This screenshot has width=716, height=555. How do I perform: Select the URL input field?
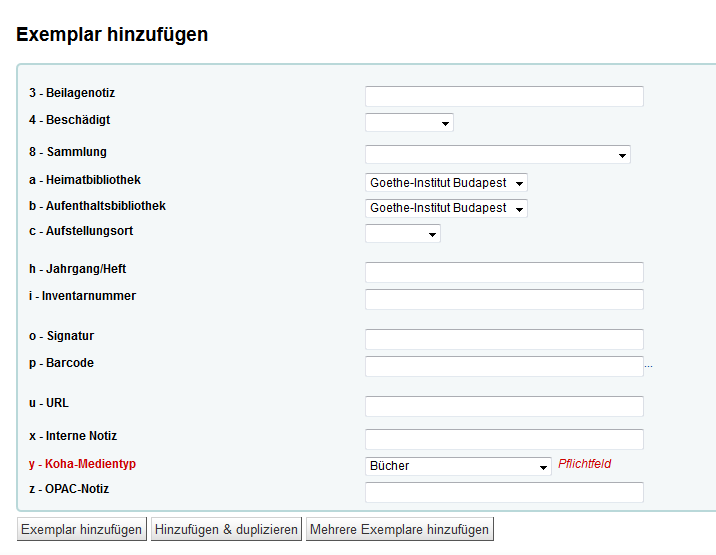pyautogui.click(x=504, y=406)
